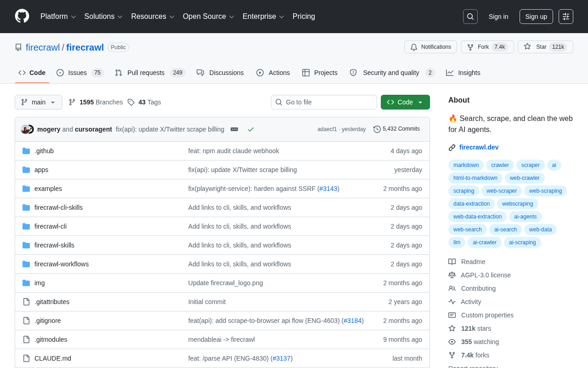Open the Pricing page

coord(304,17)
